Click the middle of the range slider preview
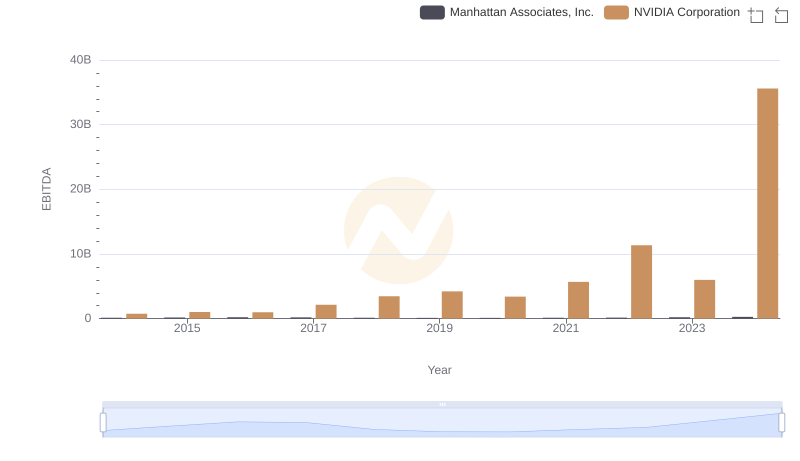The width and height of the screenshot is (800, 461). point(442,423)
